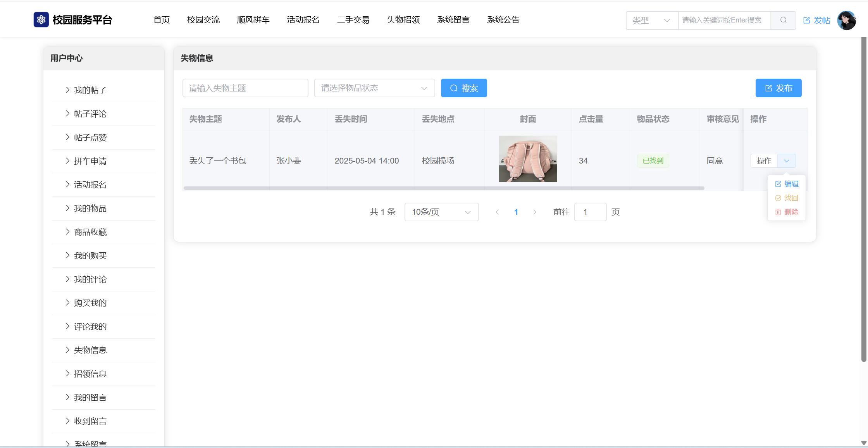Open the user avatar in the top right

[x=846, y=20]
